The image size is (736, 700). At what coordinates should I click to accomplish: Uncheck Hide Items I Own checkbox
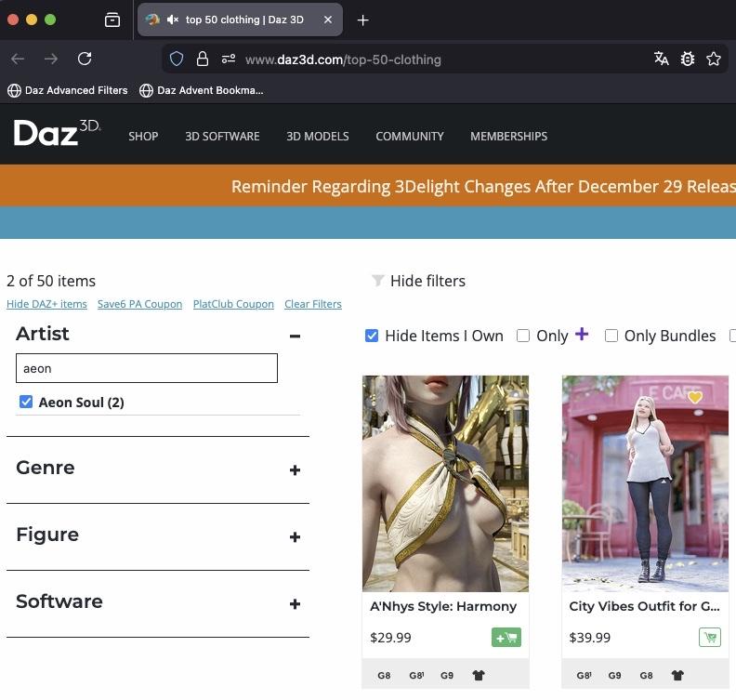point(372,336)
